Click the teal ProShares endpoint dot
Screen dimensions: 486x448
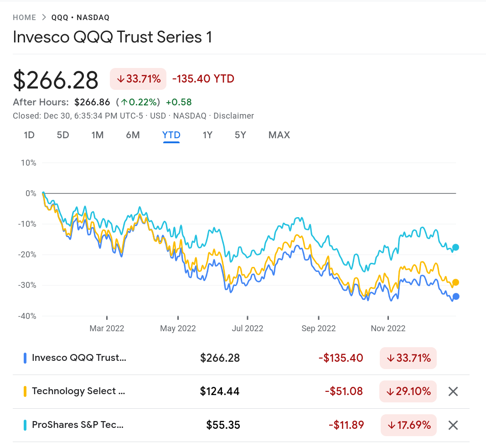coord(455,247)
